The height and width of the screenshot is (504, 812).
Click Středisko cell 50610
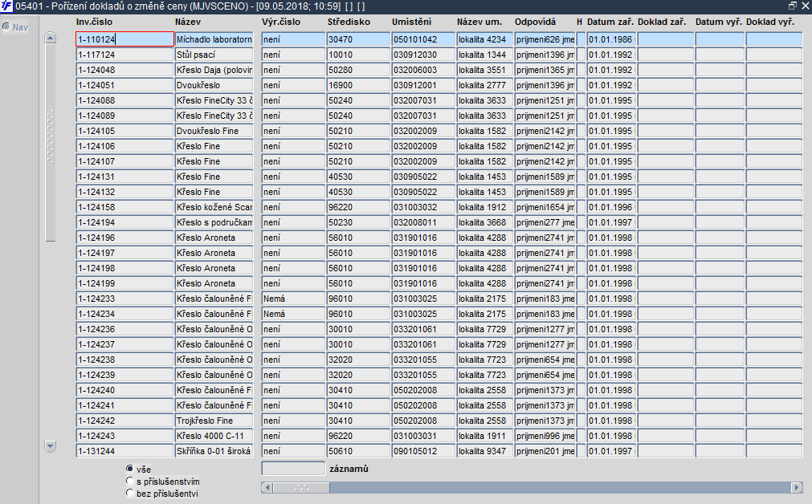(358, 451)
